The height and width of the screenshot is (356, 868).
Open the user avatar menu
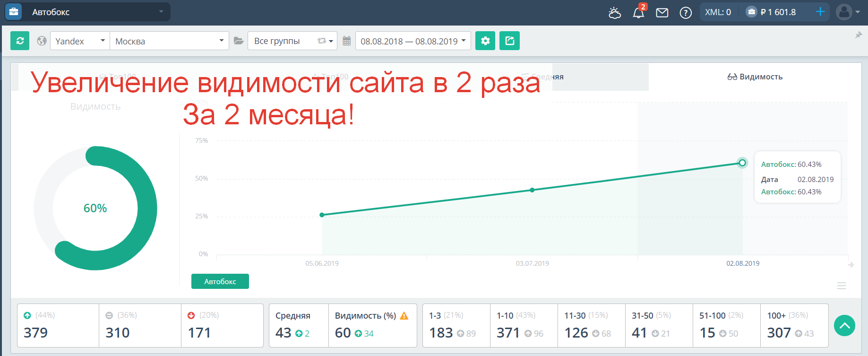coord(848,12)
